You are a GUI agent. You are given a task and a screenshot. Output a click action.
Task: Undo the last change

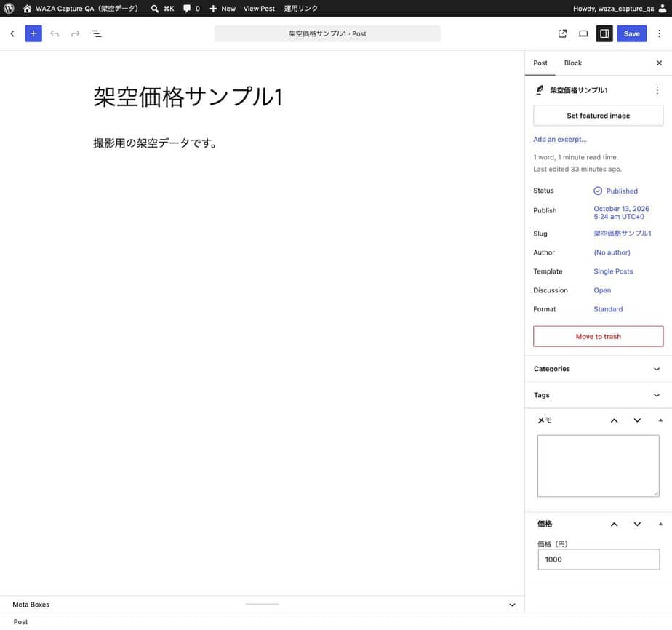point(55,33)
